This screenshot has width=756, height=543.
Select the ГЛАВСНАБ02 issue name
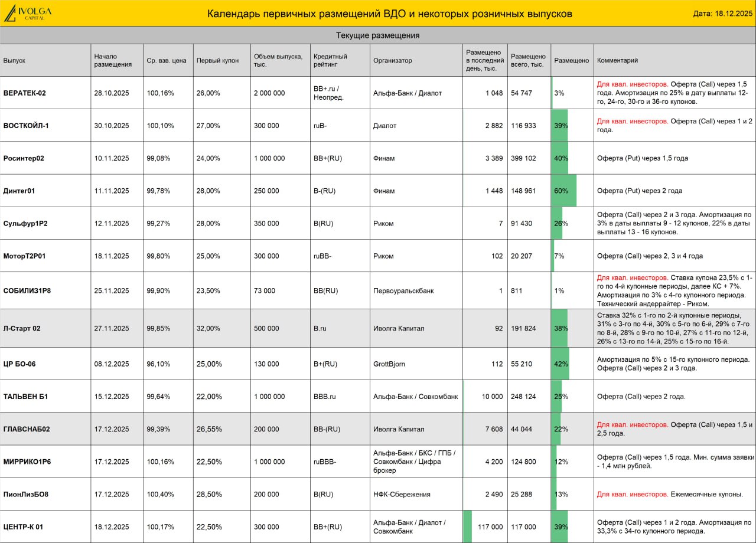(27, 429)
